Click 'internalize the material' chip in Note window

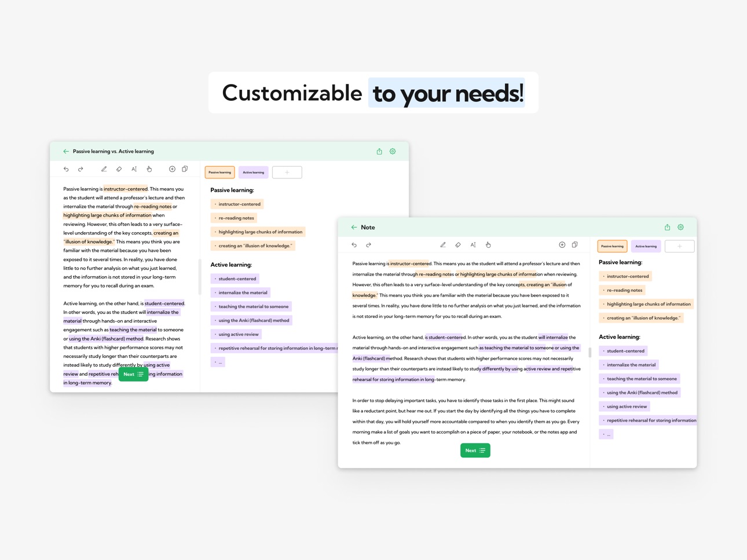click(629, 365)
